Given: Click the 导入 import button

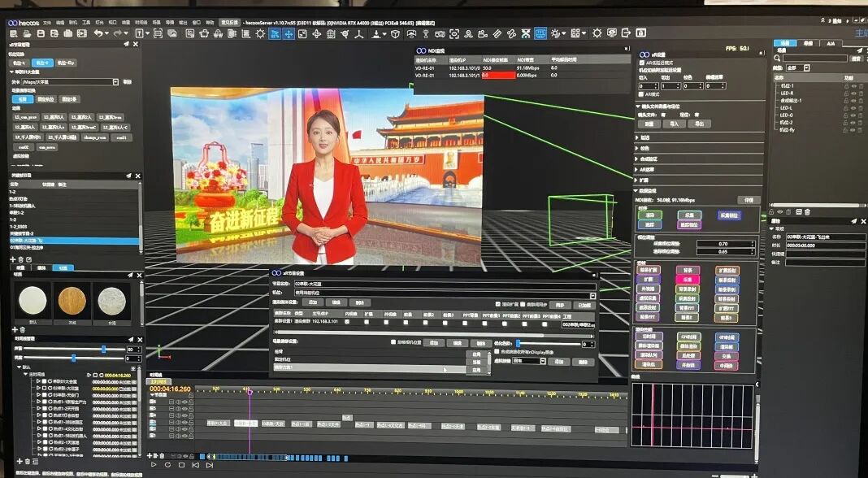Looking at the screenshot, I should pos(674,124).
